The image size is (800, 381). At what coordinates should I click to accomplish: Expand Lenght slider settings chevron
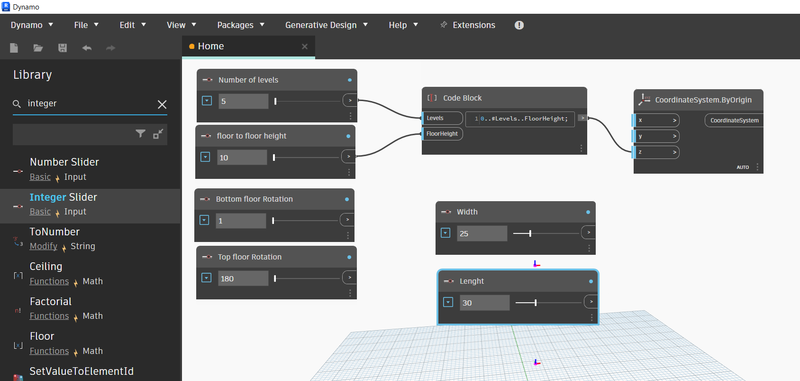point(448,302)
